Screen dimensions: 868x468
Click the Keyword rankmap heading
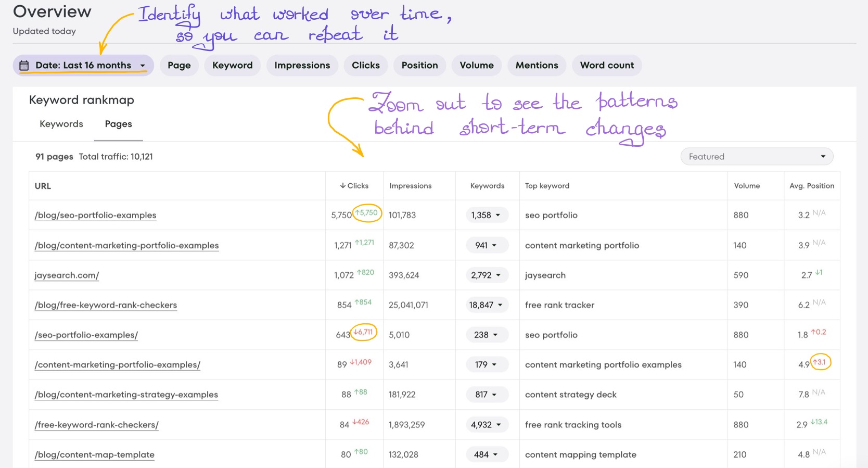(82, 100)
